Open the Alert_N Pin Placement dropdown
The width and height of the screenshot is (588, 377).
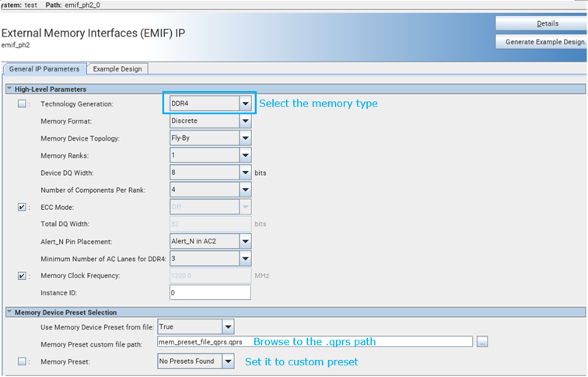pyautogui.click(x=210, y=241)
